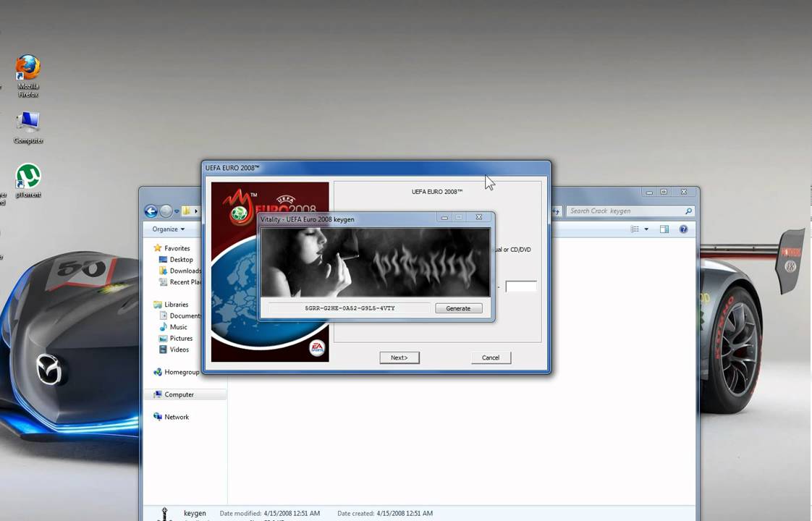Click the Generate button in keygen
812x521 pixels.
tap(458, 308)
